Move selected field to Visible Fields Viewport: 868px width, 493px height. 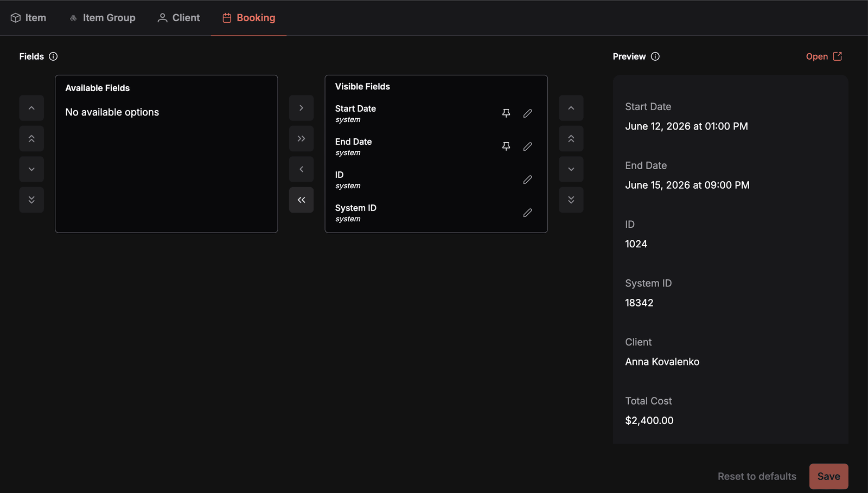click(302, 108)
